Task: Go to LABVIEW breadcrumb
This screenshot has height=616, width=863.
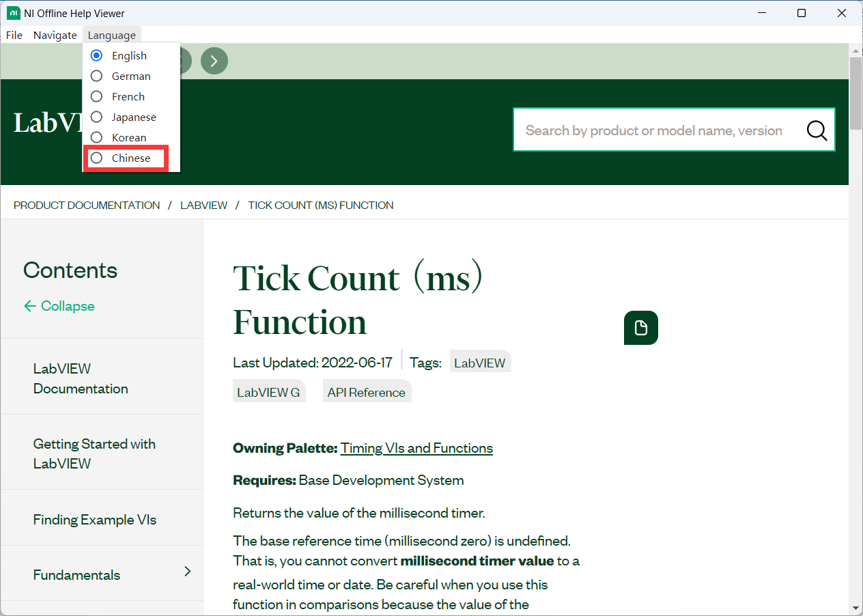Action: point(204,205)
